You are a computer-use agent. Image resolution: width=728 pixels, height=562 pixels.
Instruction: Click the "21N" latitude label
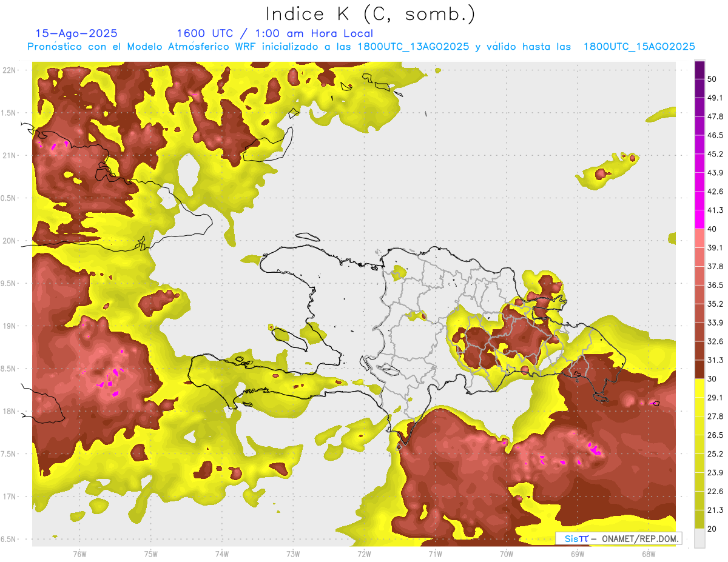point(9,155)
